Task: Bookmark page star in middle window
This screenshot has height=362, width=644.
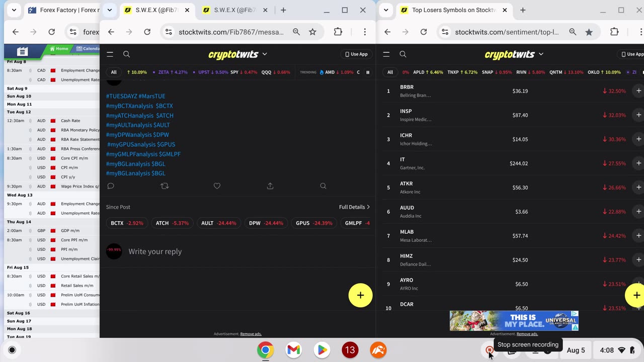Action: point(312,32)
